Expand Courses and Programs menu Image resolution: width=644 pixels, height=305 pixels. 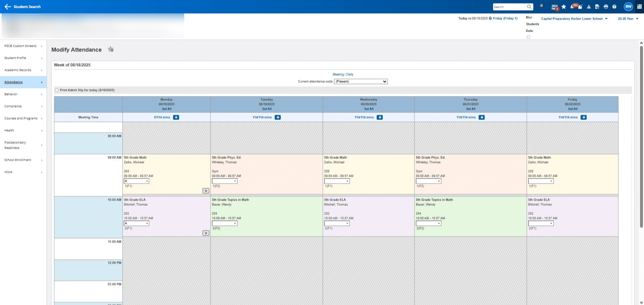tap(23, 118)
